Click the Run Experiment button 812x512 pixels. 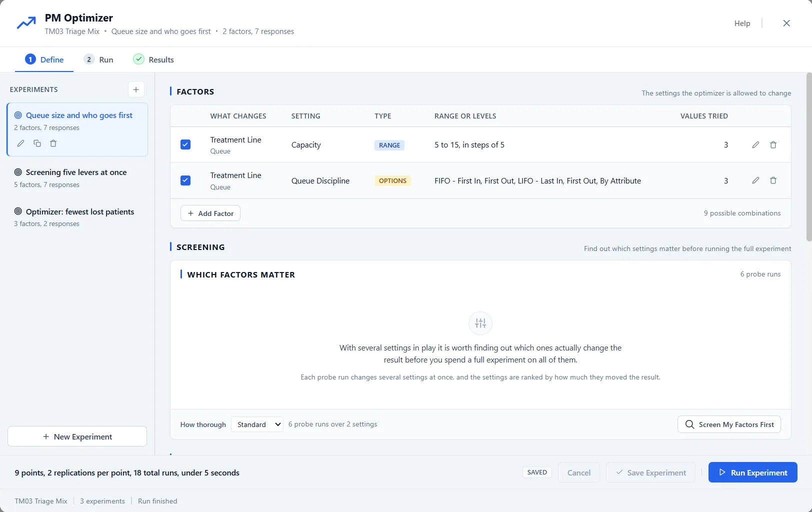(752, 472)
